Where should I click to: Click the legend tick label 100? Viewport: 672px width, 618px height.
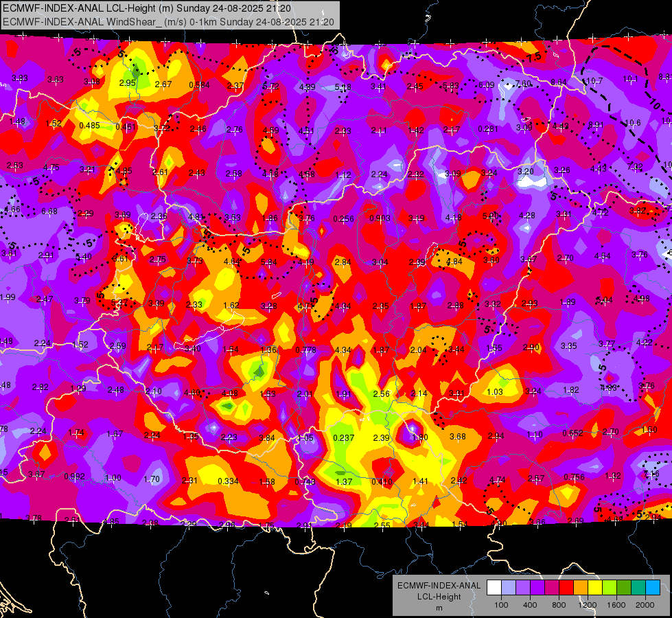[x=501, y=605]
